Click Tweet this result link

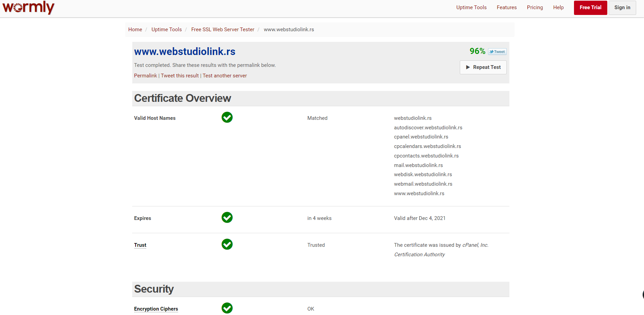tap(180, 76)
